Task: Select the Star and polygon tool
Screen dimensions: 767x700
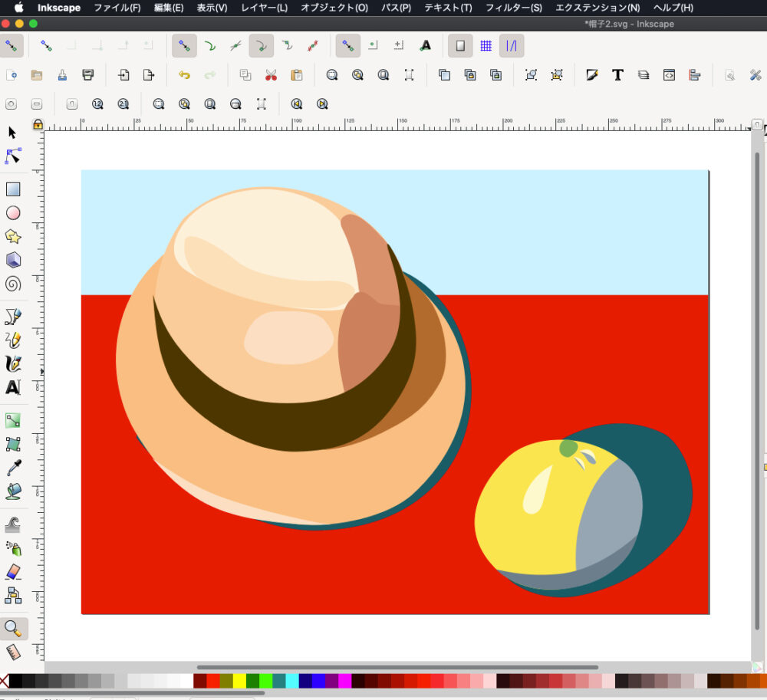Action: 13,237
